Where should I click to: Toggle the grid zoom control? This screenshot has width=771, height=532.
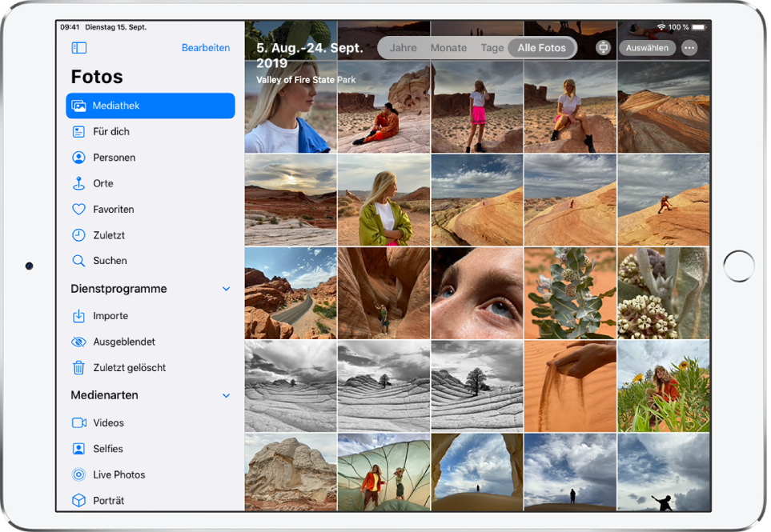pos(602,47)
